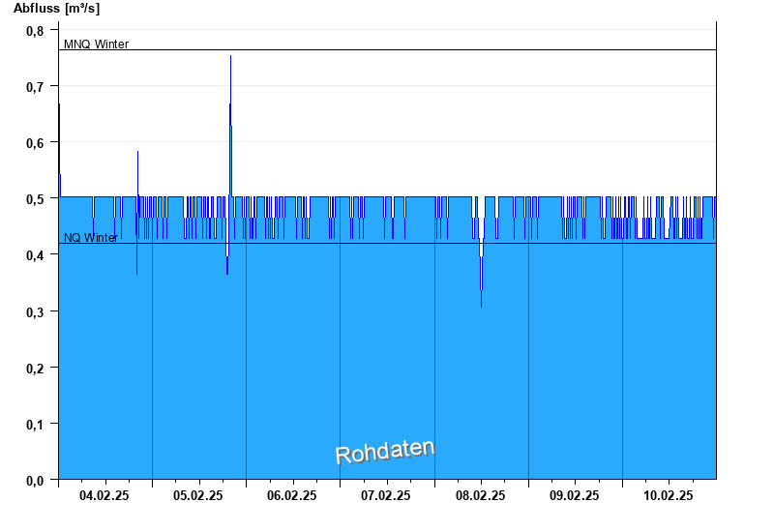This screenshot has height=532, width=774.
Task: Click the 0,8 y-axis tick label
Action: 35,30
